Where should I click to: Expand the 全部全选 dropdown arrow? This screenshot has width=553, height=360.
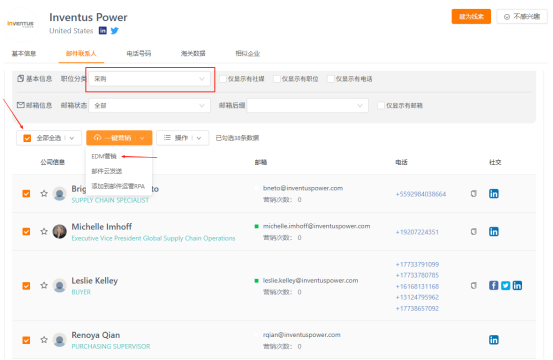point(72,138)
